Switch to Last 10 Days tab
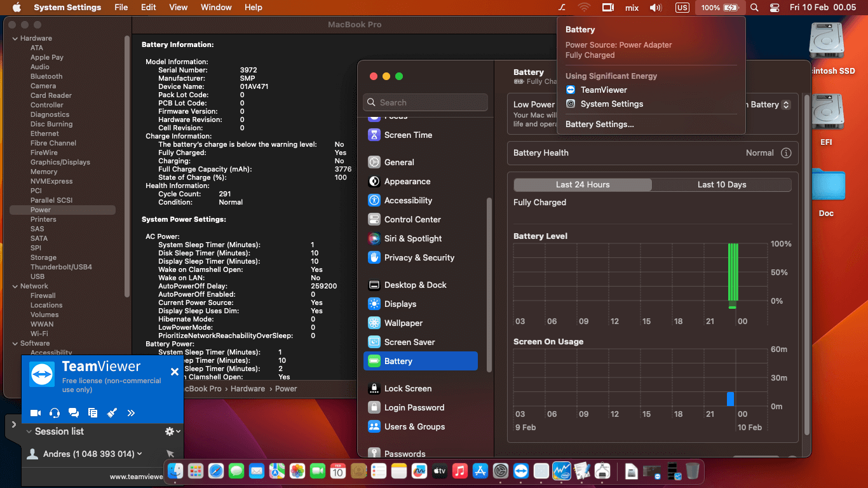Viewport: 868px width, 488px height. click(x=722, y=185)
